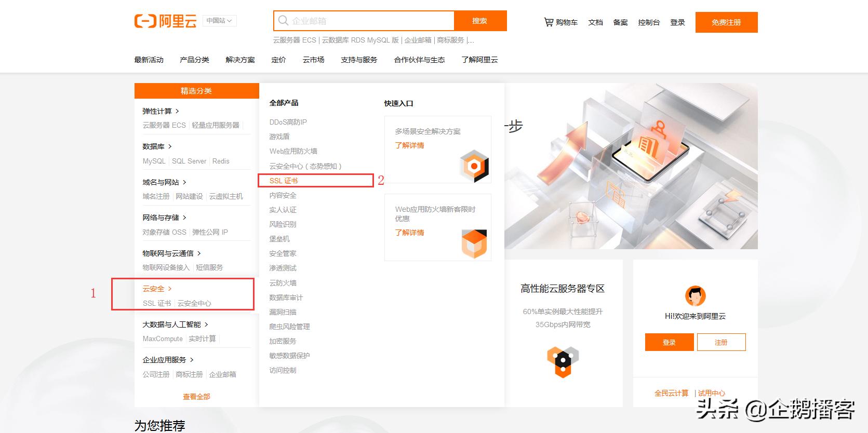
Task: Click the hexagon icon under 高性能云服务器专区
Action: pos(563,361)
